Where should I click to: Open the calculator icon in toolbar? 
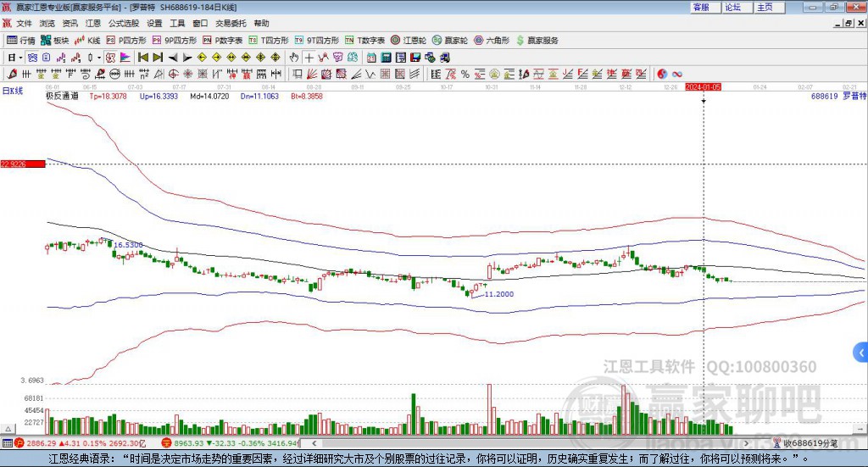tap(386, 58)
